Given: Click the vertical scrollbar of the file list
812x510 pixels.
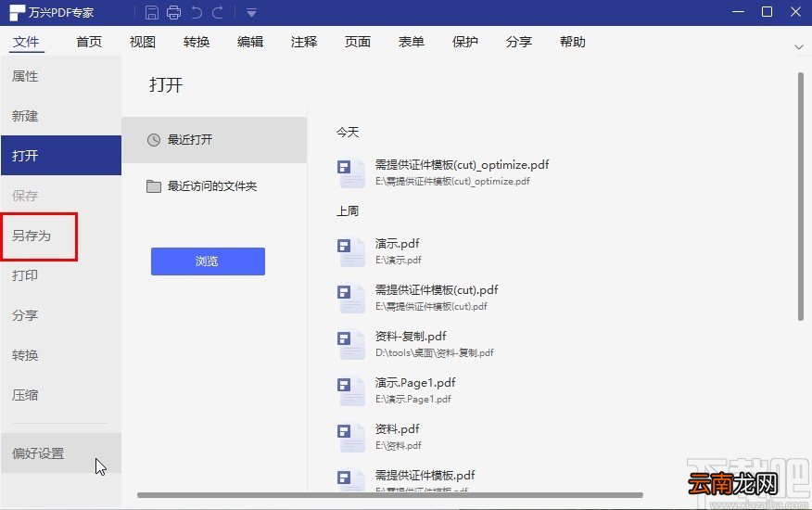Looking at the screenshot, I should [801, 197].
